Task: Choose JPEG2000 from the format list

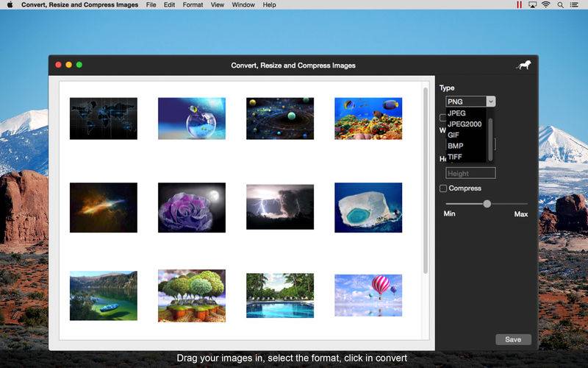Action: coord(465,124)
